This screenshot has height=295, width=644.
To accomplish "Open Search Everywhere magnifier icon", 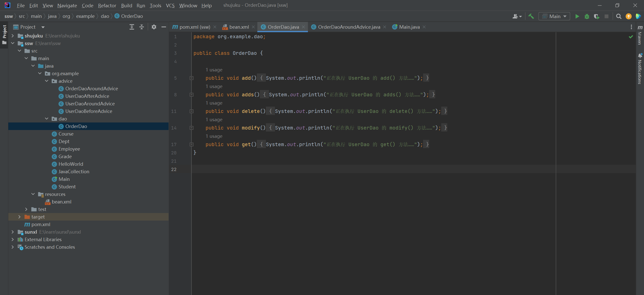I will pyautogui.click(x=619, y=16).
